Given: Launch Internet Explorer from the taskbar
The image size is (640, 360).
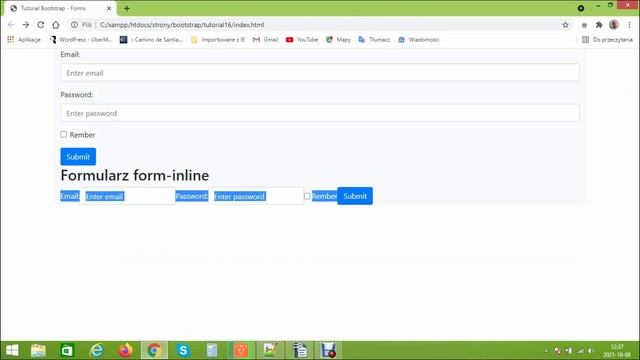Looking at the screenshot, I should coord(96,350).
